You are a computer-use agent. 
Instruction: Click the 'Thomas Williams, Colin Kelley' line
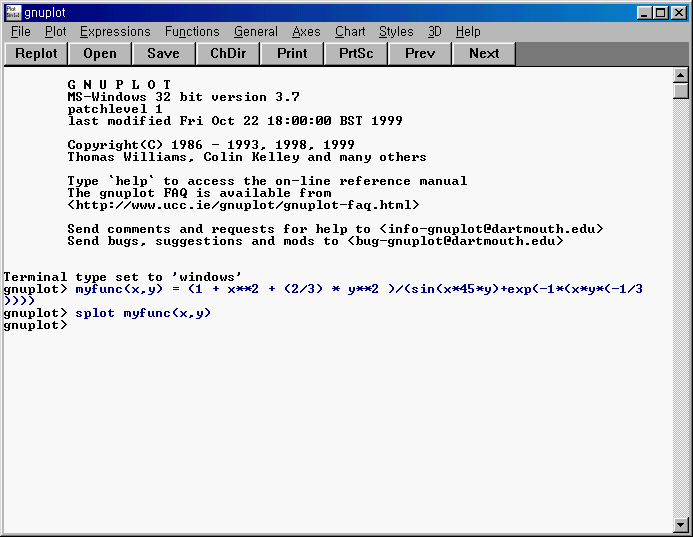(x=247, y=157)
